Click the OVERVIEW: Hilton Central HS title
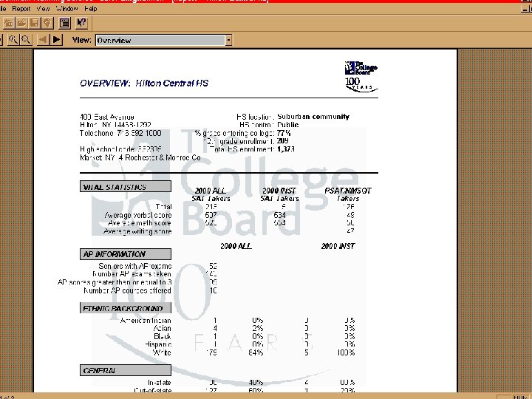The image size is (532, 399). (x=144, y=83)
